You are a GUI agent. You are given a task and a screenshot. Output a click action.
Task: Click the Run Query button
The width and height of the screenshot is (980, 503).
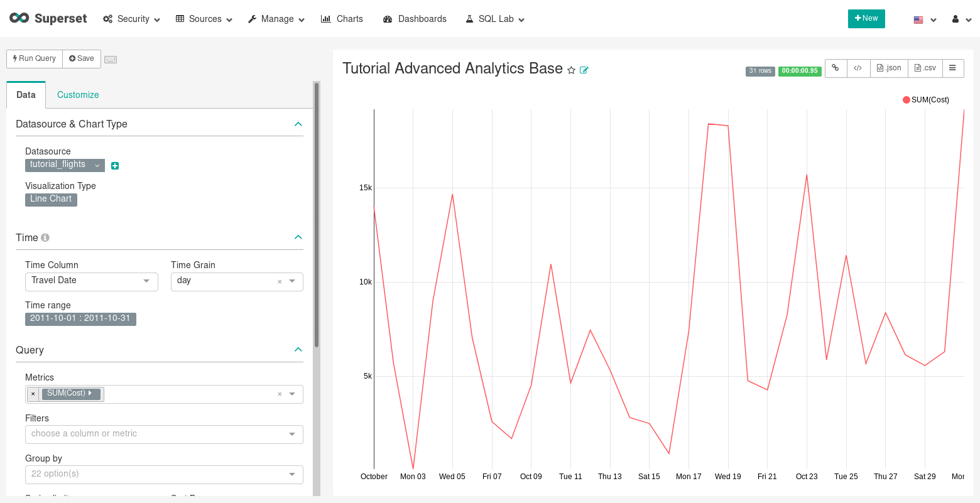pyautogui.click(x=35, y=58)
